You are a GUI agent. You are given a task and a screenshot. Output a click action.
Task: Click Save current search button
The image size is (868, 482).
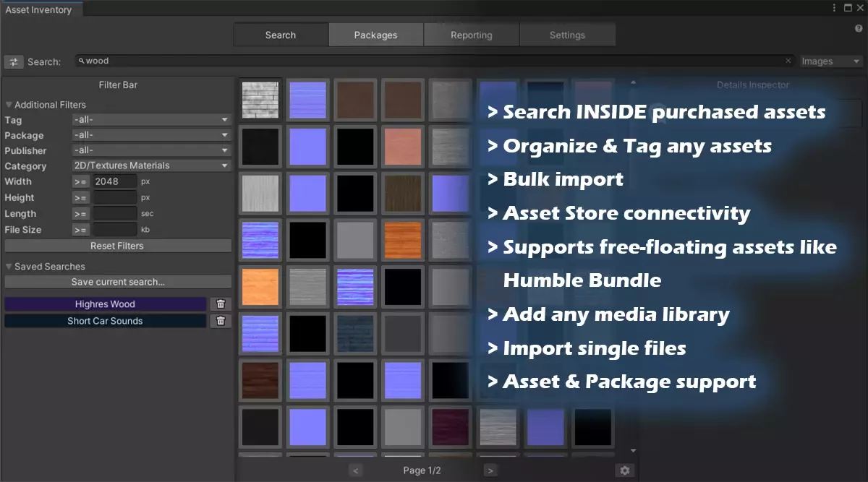117,282
